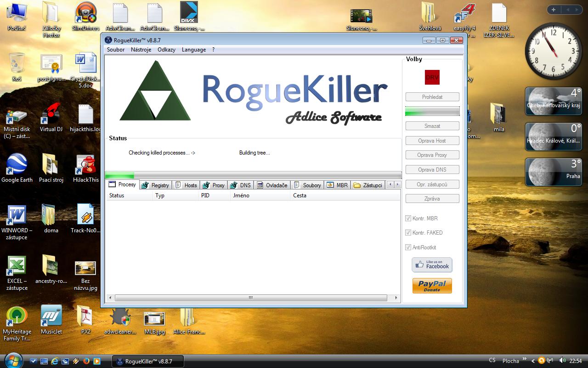Click the red DRV driver icon

click(x=432, y=77)
